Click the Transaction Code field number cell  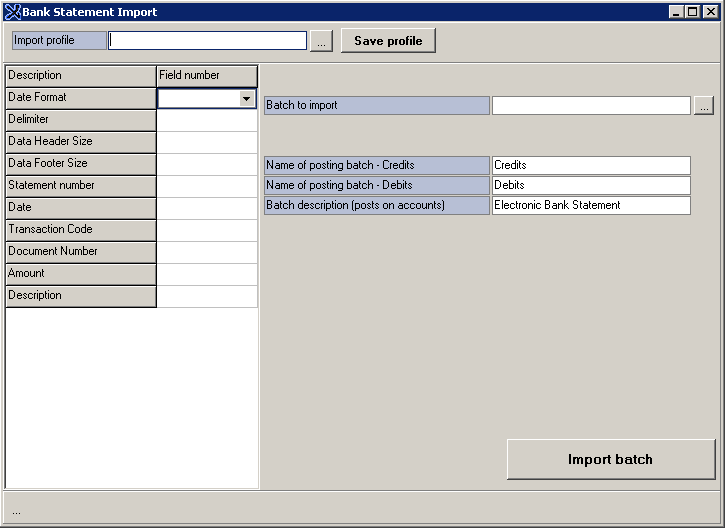click(x=207, y=230)
